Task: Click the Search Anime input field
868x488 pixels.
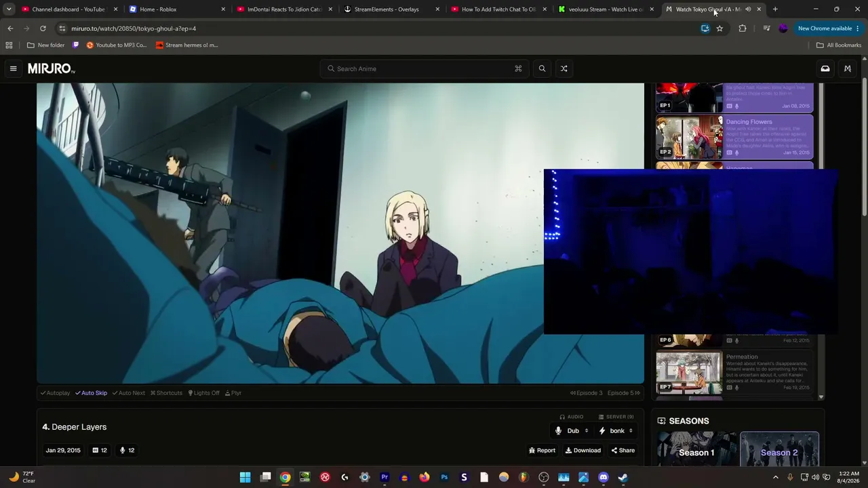Action: click(424, 68)
